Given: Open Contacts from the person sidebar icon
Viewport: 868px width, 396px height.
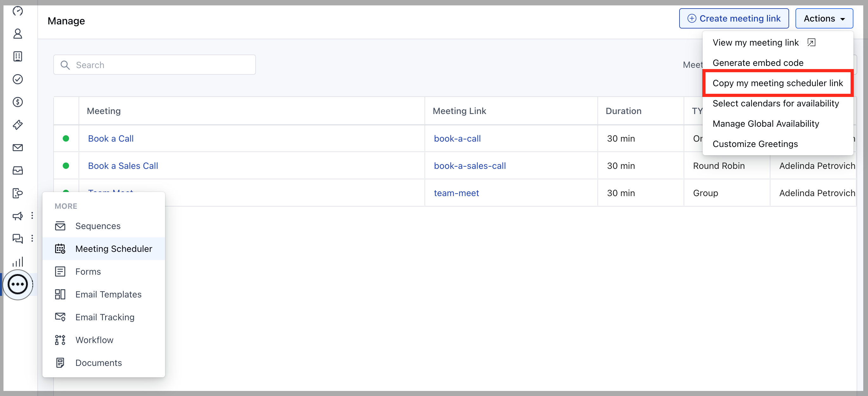Looking at the screenshot, I should click(x=17, y=34).
